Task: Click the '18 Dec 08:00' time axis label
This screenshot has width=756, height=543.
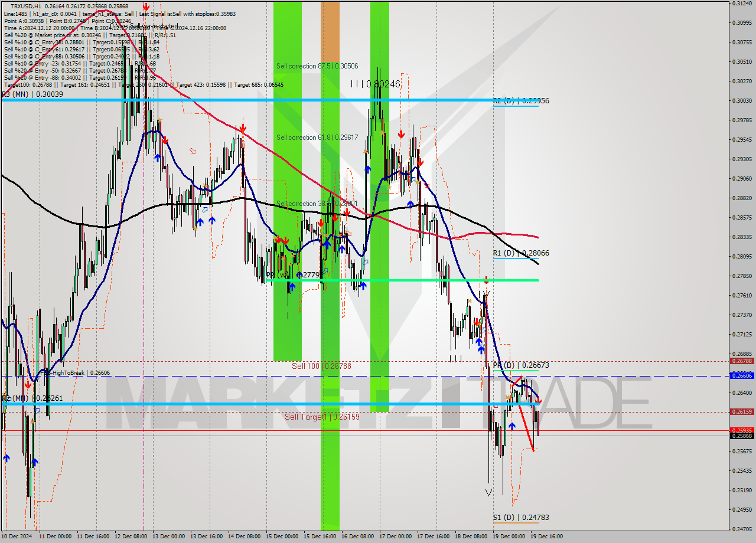Action: tap(471, 537)
